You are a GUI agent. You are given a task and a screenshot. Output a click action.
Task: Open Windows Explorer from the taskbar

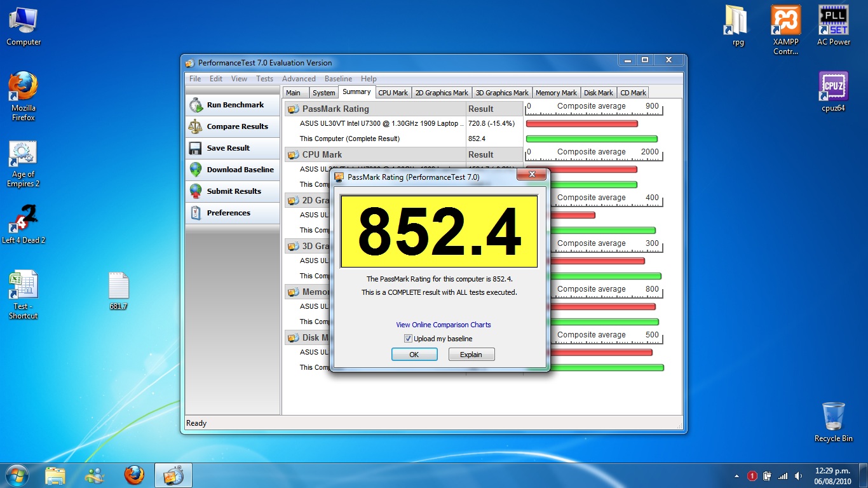[x=55, y=475]
